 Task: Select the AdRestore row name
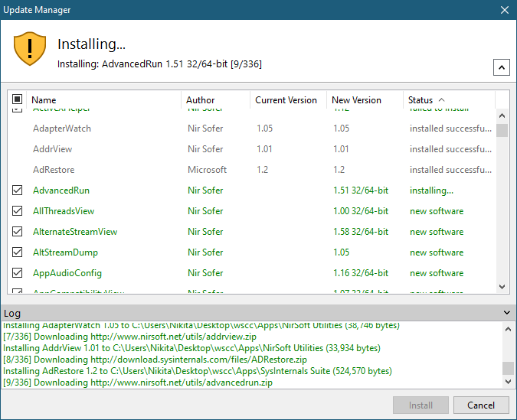click(54, 170)
